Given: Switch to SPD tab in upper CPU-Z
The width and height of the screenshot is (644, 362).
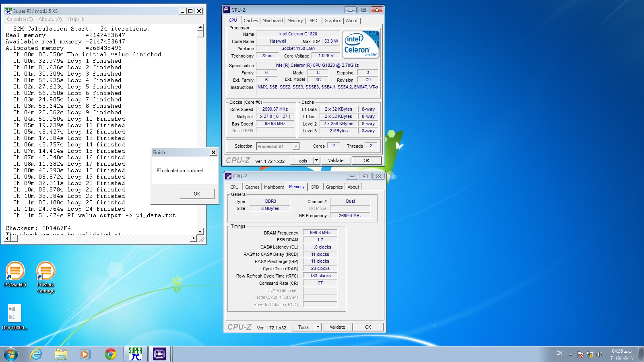Looking at the screenshot, I should click(x=314, y=21).
